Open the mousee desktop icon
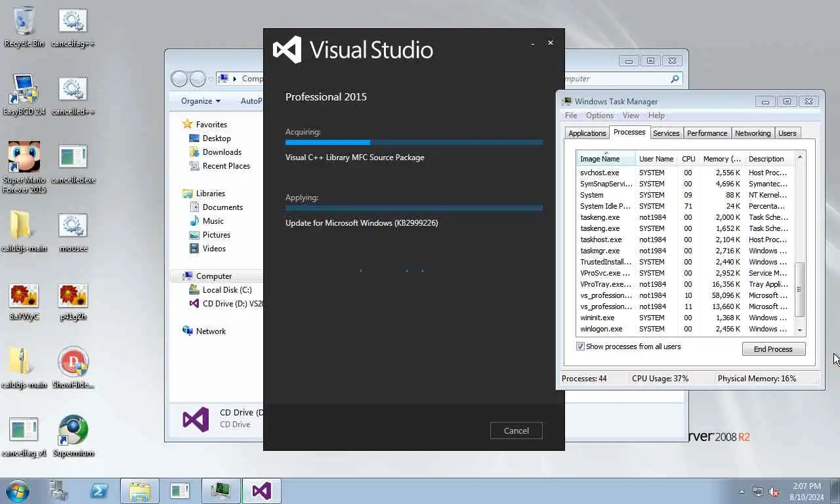The image size is (840, 504). (73, 231)
